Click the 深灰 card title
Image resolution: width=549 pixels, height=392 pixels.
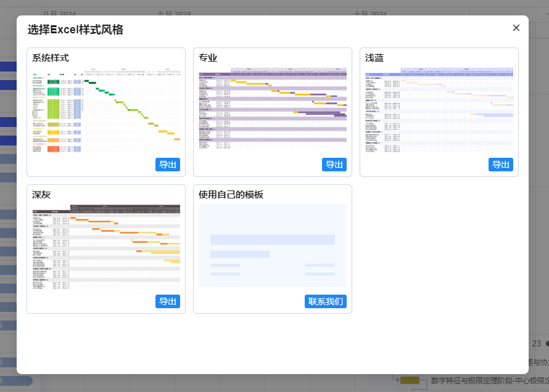pos(41,194)
